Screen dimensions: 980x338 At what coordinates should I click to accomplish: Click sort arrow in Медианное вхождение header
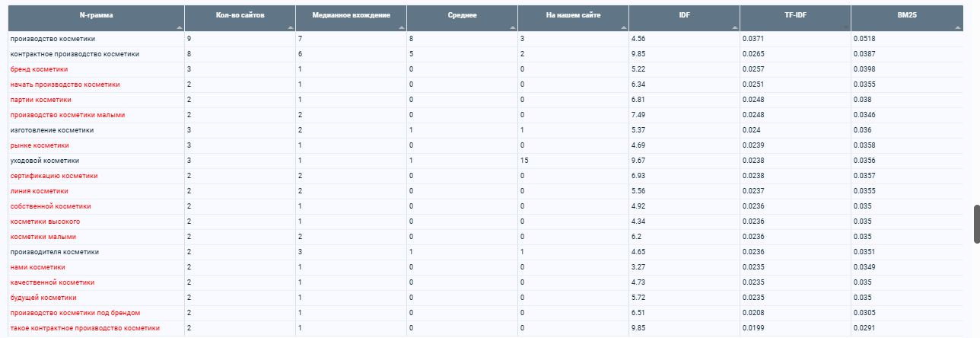[x=401, y=27]
